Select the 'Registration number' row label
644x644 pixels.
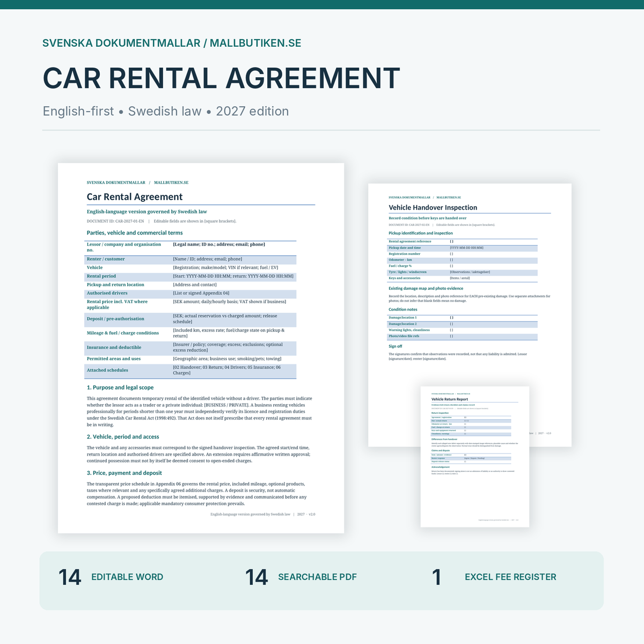pyautogui.click(x=405, y=254)
